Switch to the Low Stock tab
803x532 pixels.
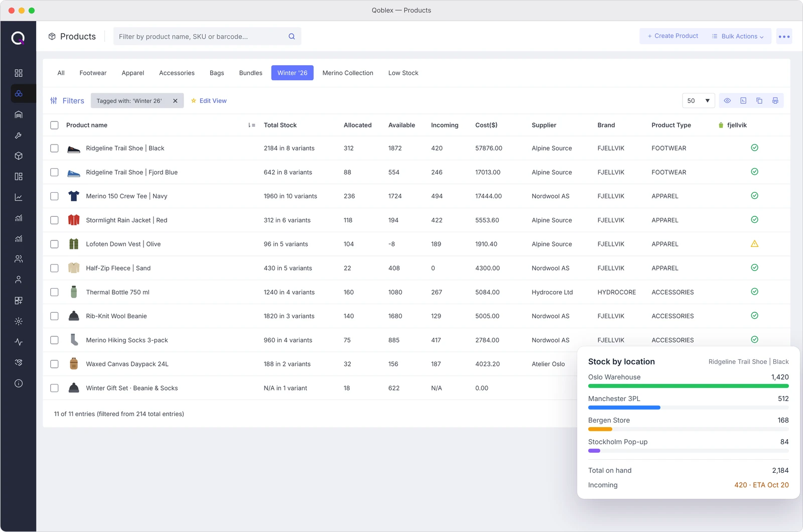pos(403,73)
